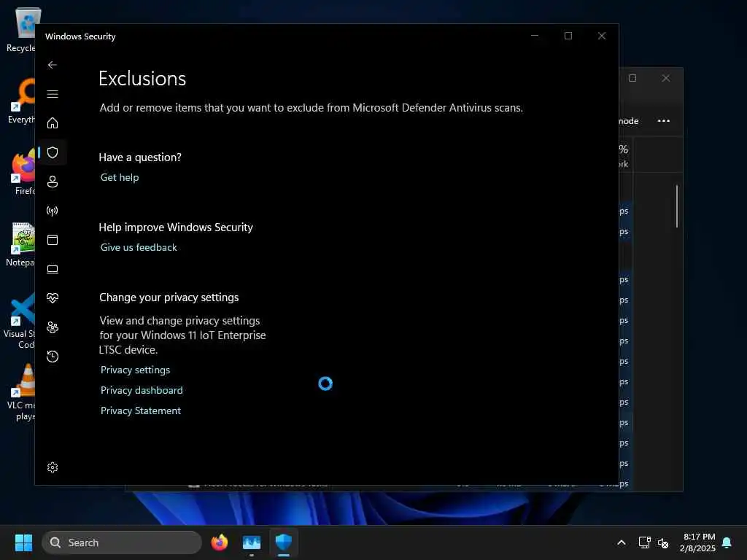Open the muted volume tray icon
Viewport: 747px width, 560px height.
663,542
